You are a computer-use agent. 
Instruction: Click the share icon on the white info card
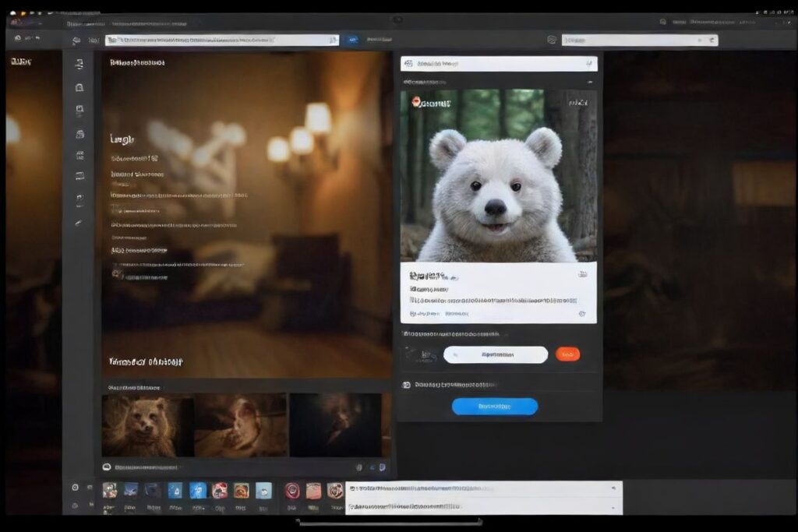click(x=581, y=312)
